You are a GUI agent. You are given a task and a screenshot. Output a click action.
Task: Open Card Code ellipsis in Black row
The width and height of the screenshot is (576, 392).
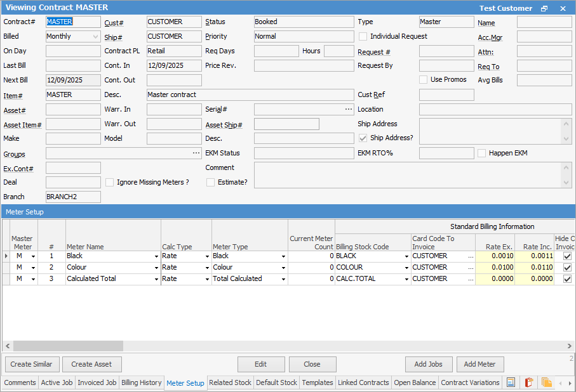click(471, 256)
